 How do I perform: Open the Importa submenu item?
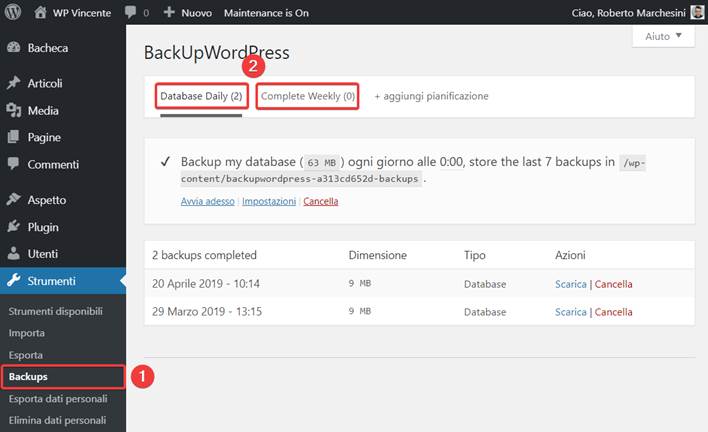tap(27, 333)
